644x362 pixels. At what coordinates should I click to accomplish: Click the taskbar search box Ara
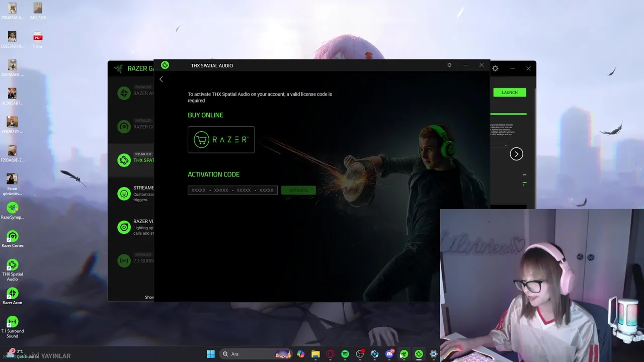coord(257,354)
